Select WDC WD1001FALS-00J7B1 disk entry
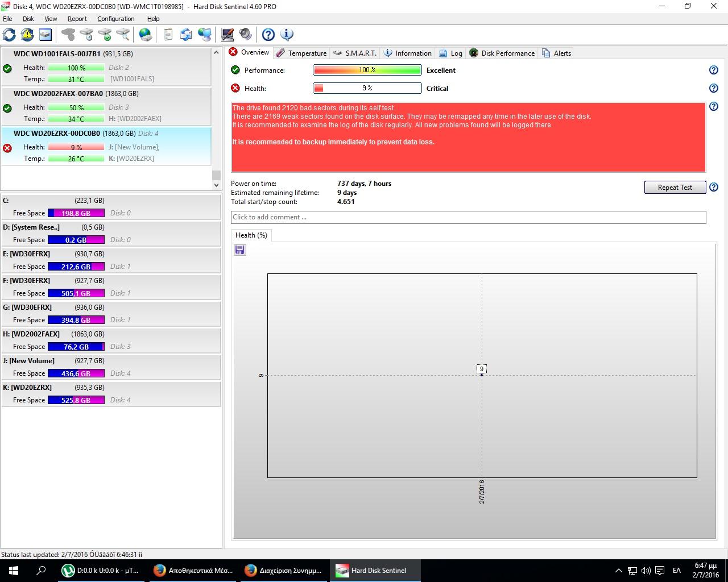Viewport: 728px width, 582px height. (x=106, y=66)
